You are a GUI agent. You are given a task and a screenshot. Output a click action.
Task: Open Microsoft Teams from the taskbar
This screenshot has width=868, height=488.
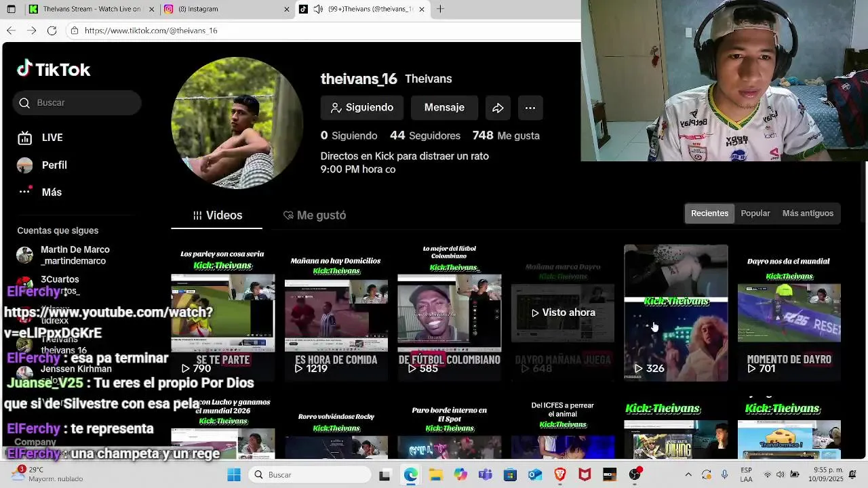(485, 474)
